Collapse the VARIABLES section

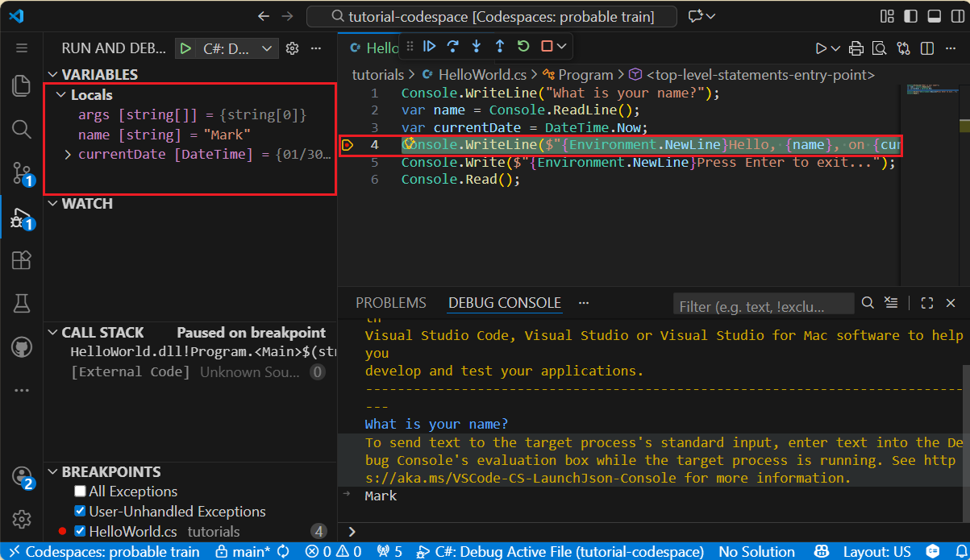click(x=53, y=74)
